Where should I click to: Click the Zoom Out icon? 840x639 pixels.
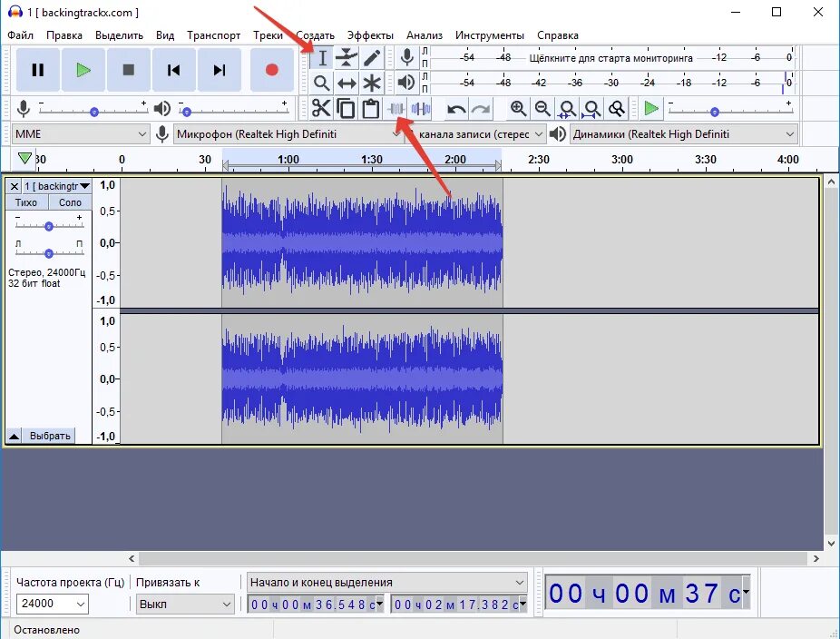[542, 109]
